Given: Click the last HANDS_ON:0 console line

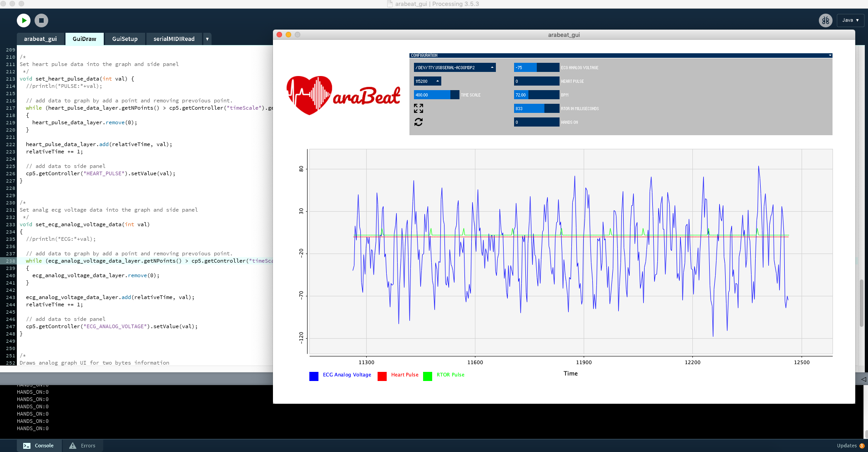Looking at the screenshot, I should point(33,428).
